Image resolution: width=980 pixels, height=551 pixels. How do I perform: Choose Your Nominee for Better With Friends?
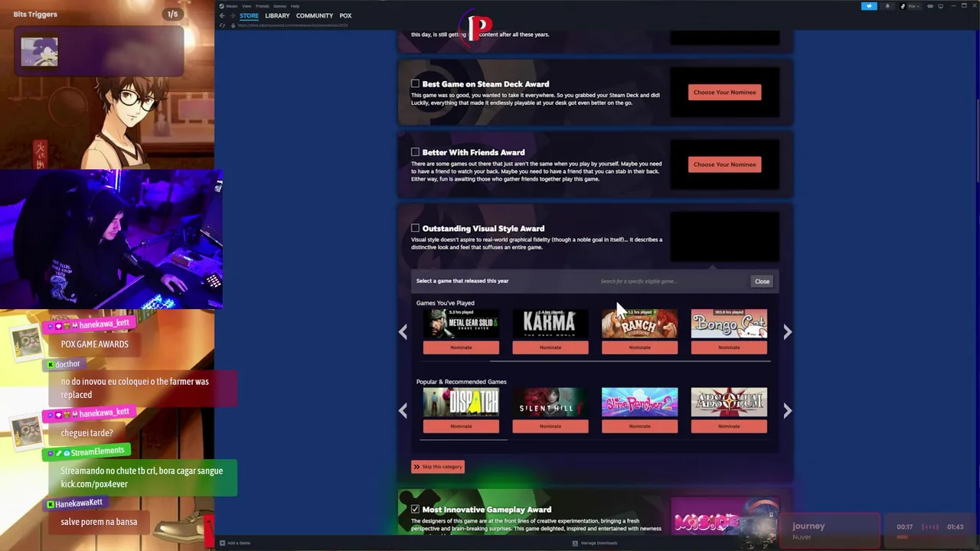[724, 164]
